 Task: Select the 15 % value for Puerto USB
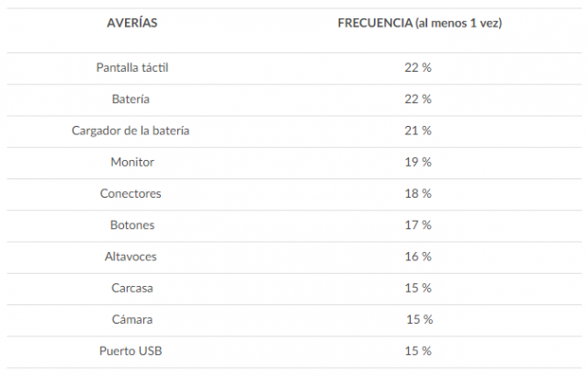pyautogui.click(x=417, y=351)
